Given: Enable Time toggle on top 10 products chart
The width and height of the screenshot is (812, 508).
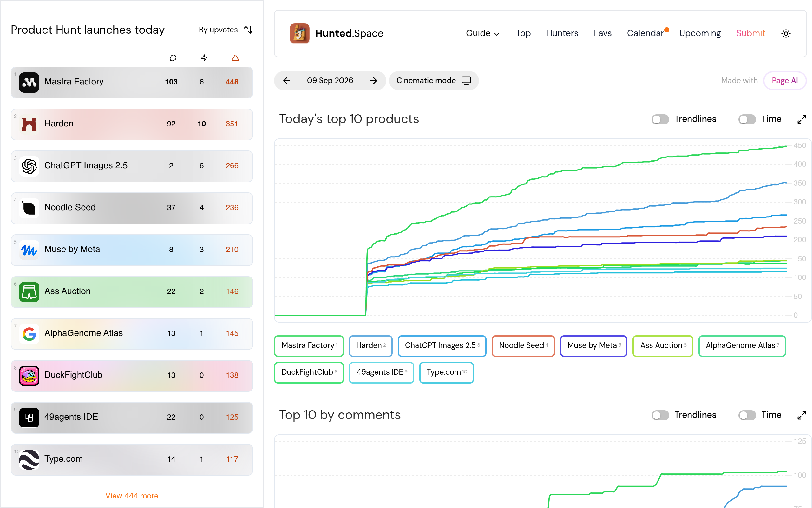Looking at the screenshot, I should 747,119.
